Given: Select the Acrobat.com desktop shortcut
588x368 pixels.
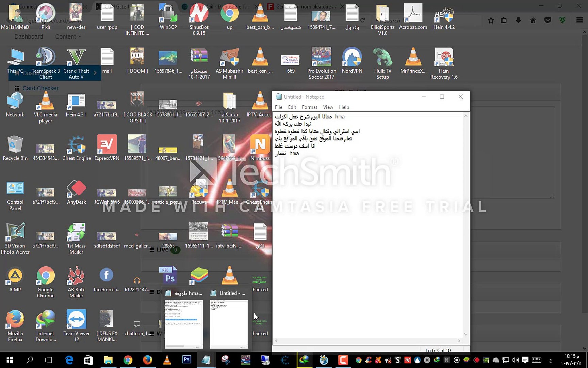Looking at the screenshot, I should [413, 16].
